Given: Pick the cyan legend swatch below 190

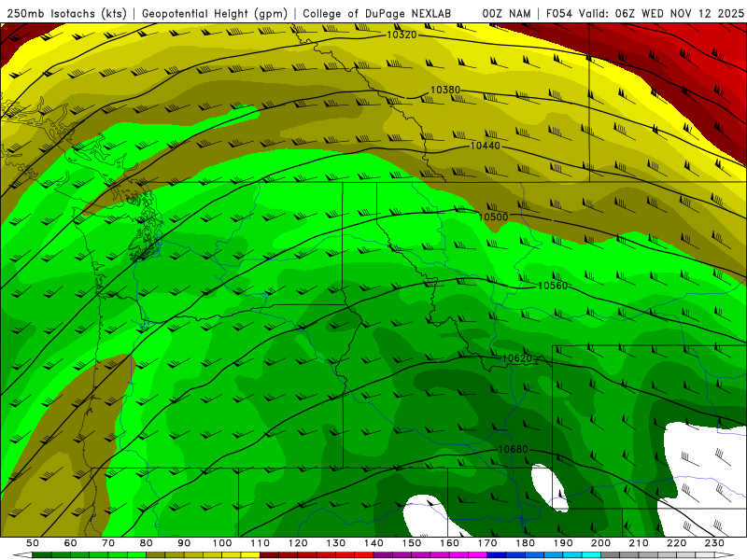Looking at the screenshot, I should [572, 555].
